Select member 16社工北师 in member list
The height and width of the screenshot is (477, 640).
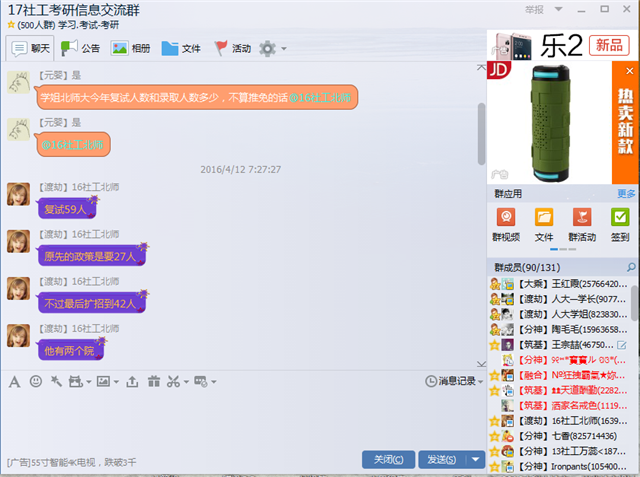pyautogui.click(x=564, y=421)
